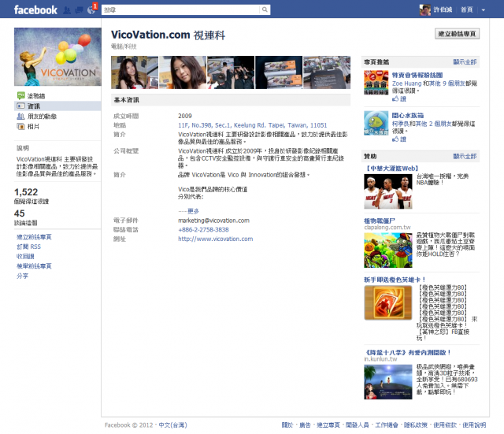Click the photos icon in sidebar
Screen dimensions: 504x434
(x=21, y=126)
